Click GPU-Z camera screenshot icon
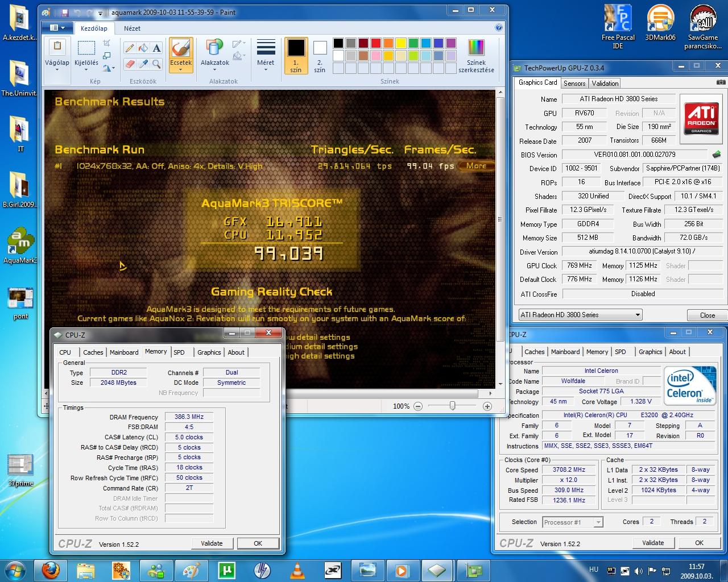This screenshot has width=728, height=582. pos(721,82)
